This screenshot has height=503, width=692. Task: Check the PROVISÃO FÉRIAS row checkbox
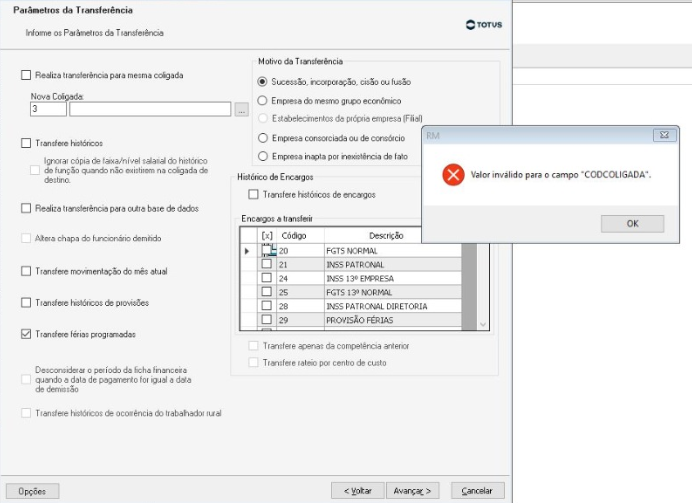pos(267,319)
